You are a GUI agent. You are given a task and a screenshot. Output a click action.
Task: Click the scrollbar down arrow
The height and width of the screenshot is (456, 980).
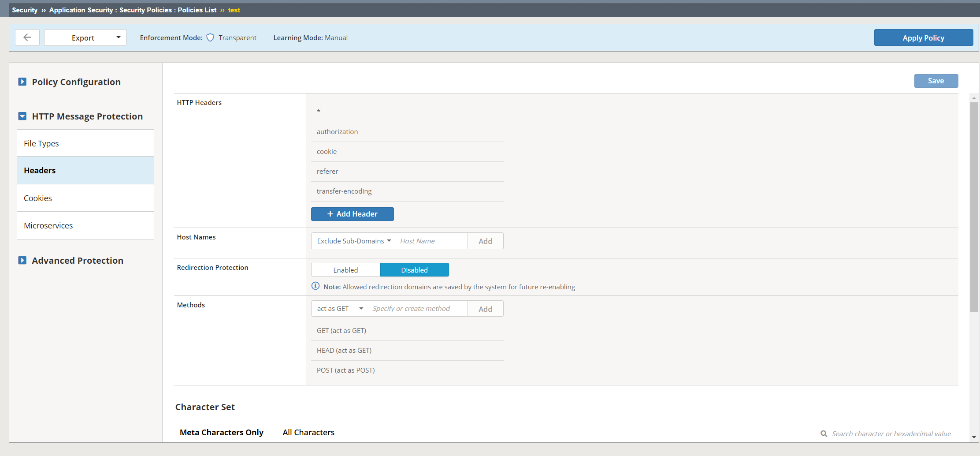point(974,437)
